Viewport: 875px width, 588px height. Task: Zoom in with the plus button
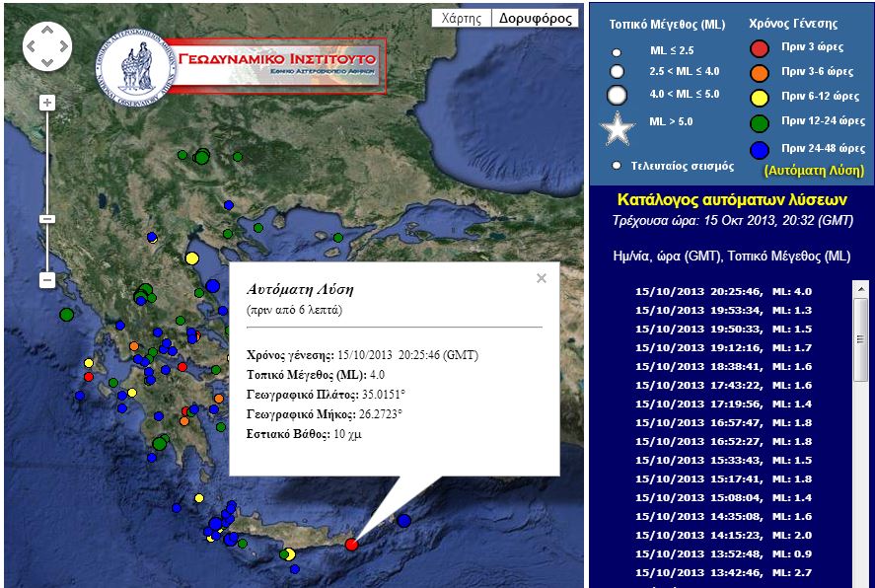(47, 103)
